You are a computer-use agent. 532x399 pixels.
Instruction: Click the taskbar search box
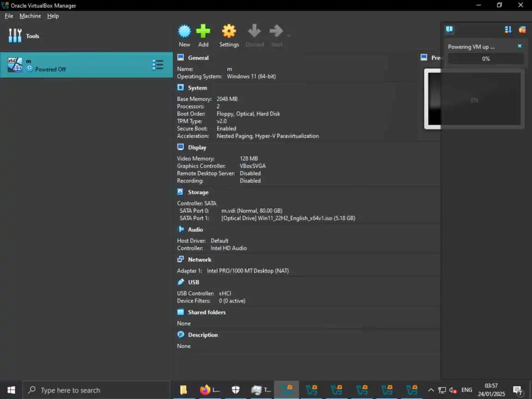click(x=96, y=390)
